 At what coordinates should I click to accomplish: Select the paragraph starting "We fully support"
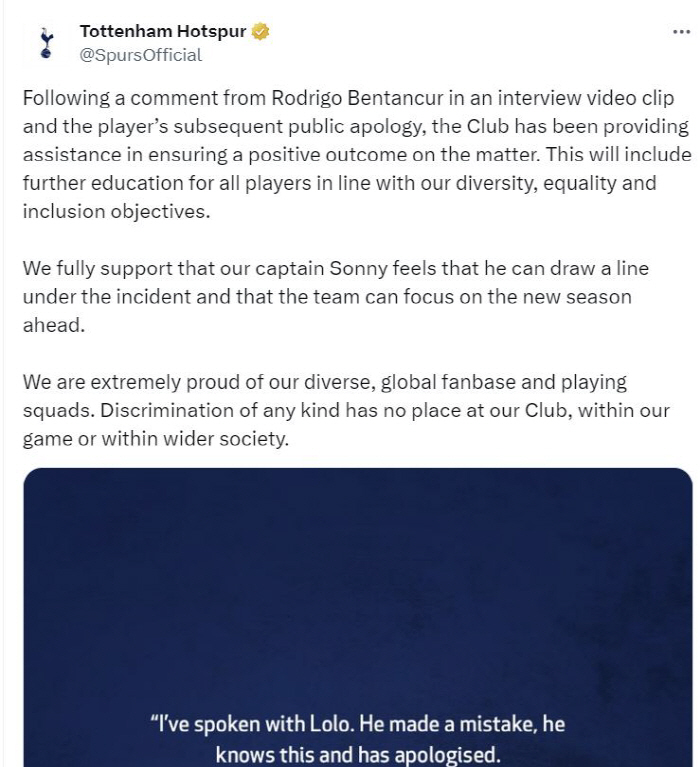(336, 296)
